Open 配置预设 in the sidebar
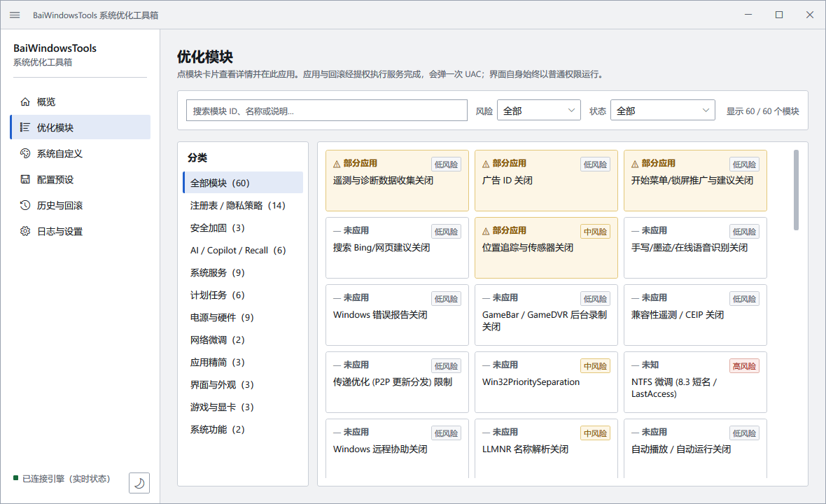Viewport: 826px width, 504px height. pos(80,179)
